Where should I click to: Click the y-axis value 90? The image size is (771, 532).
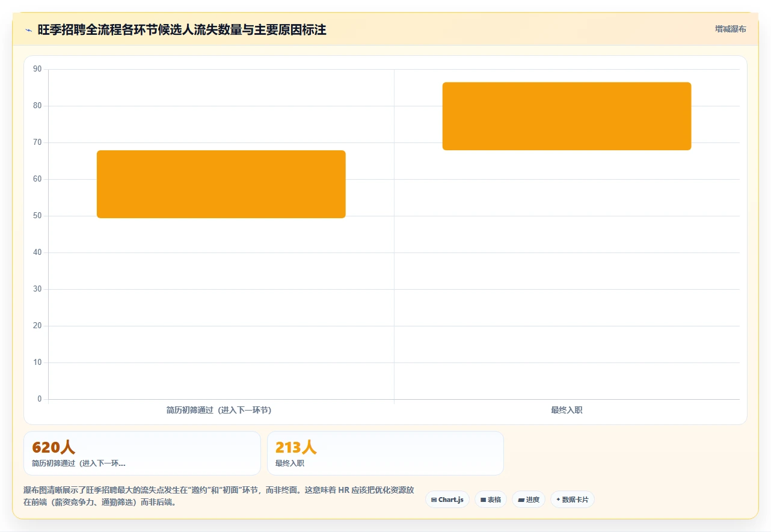pos(37,69)
